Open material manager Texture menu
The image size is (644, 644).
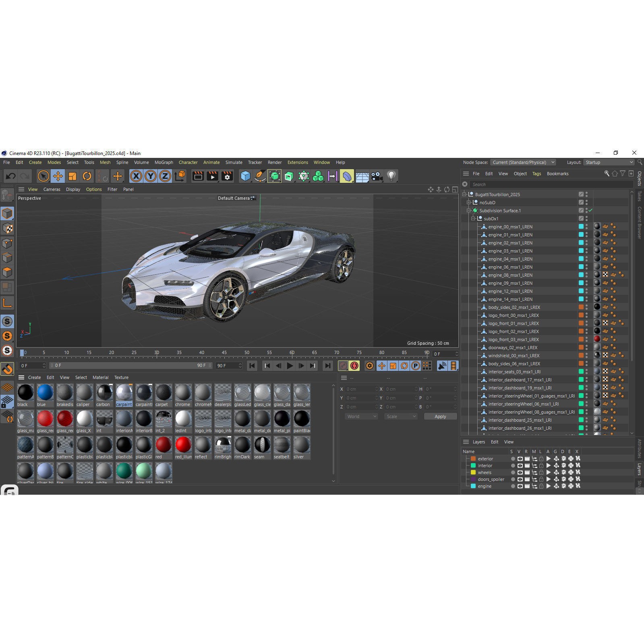(x=121, y=377)
